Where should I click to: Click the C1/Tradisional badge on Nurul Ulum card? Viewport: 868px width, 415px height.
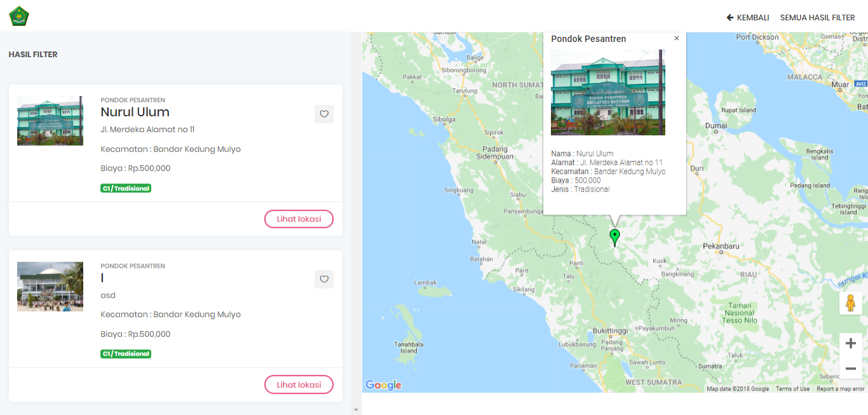click(x=126, y=188)
